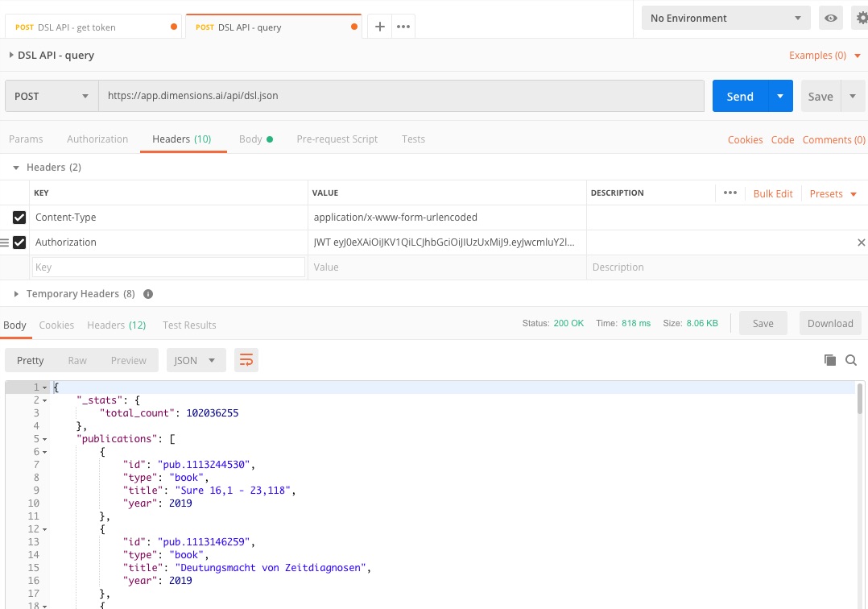
Task: Switch response view to Preview
Action: [129, 360]
